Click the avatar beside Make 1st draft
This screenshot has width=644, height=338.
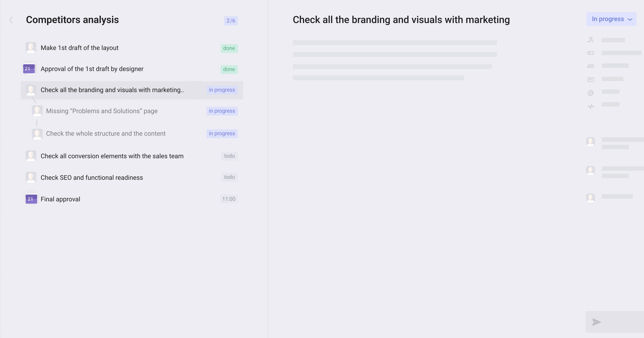[31, 48]
